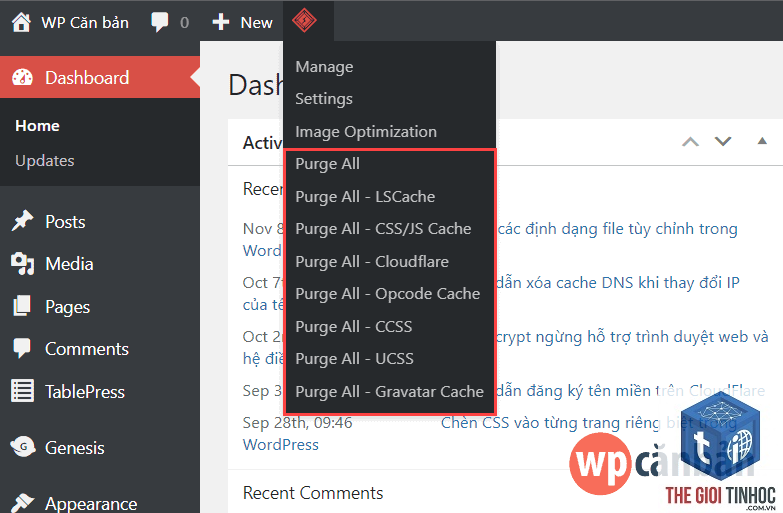Image resolution: width=783 pixels, height=513 pixels.
Task: Open post link ending 'tùy chỉnh trong'
Action: (x=618, y=229)
